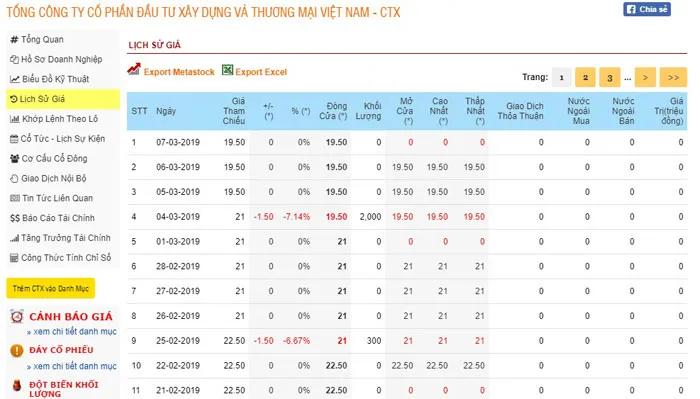
Task: Click the ĐỘT BIẾN KHỐI LƯỢNG heading
Action: (x=64, y=389)
